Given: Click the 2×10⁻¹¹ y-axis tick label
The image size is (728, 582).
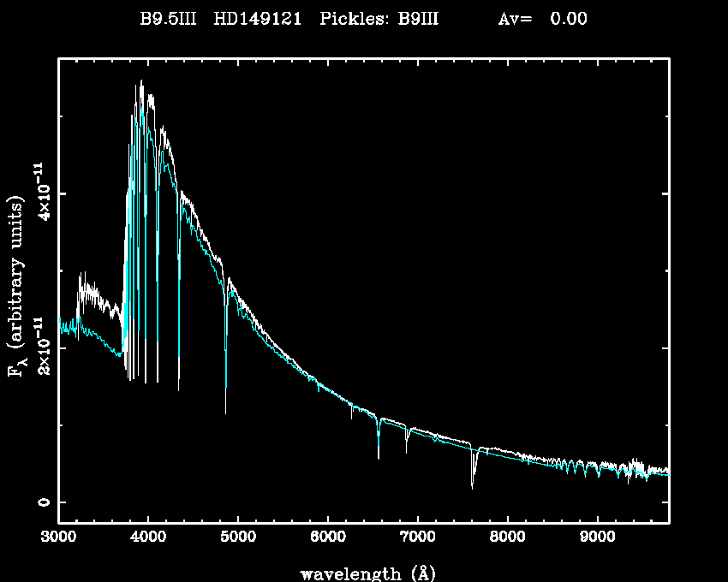Looking at the screenshot, I should (x=40, y=347).
